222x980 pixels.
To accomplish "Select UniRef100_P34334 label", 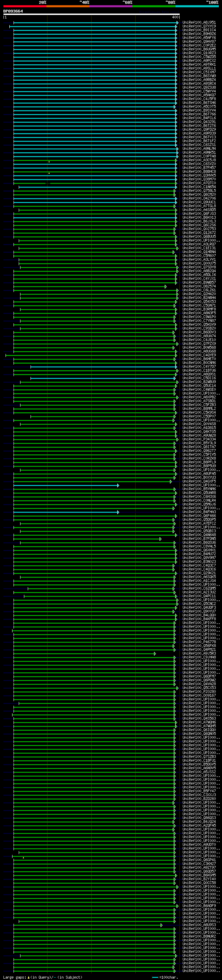I will coord(199,439).
